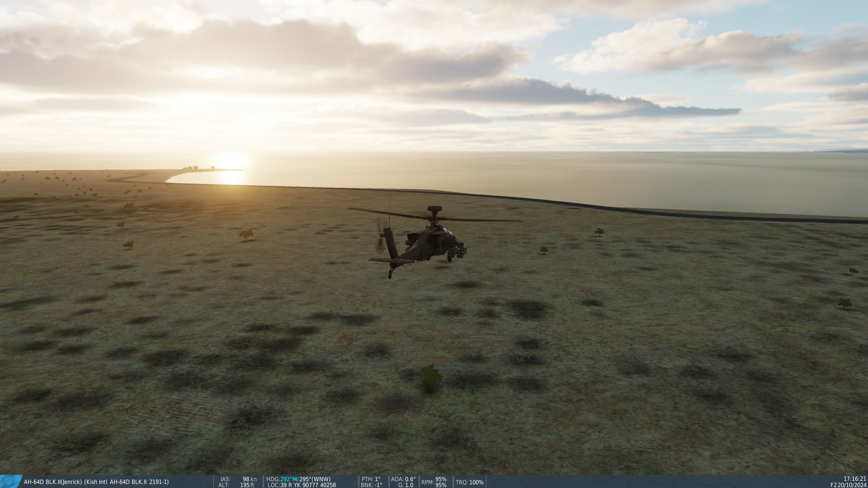Image resolution: width=868 pixels, height=488 pixels.
Task: Click the G 1.0 load readout
Action: click(x=406, y=485)
